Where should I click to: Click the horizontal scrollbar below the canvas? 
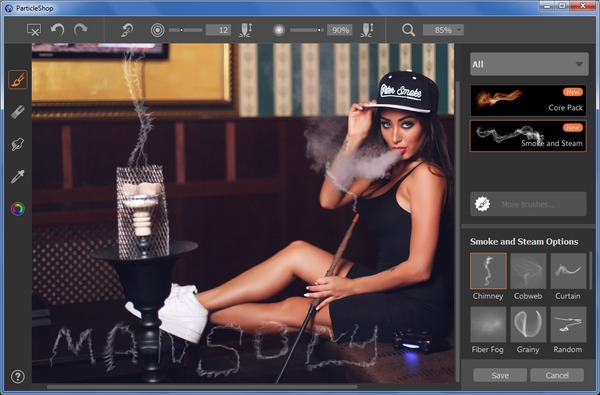click(202, 387)
